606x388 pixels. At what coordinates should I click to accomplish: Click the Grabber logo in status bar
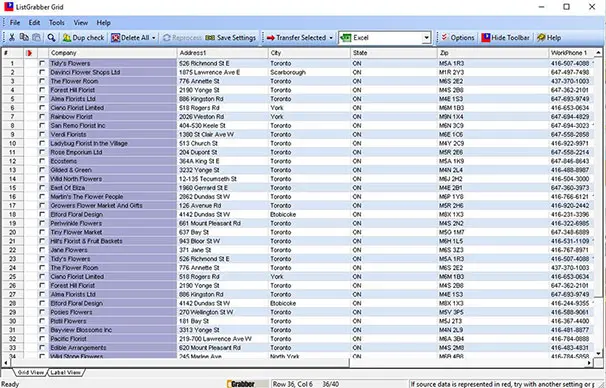241,384
